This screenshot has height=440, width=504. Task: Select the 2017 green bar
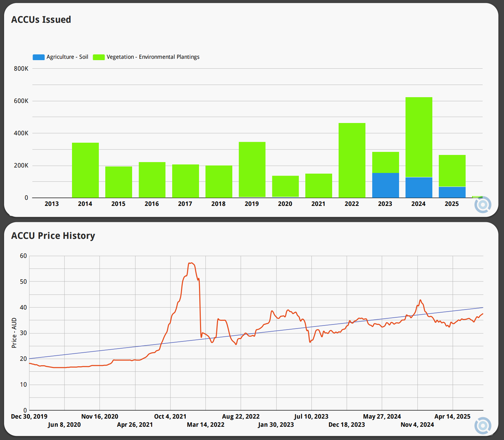pyautogui.click(x=185, y=181)
